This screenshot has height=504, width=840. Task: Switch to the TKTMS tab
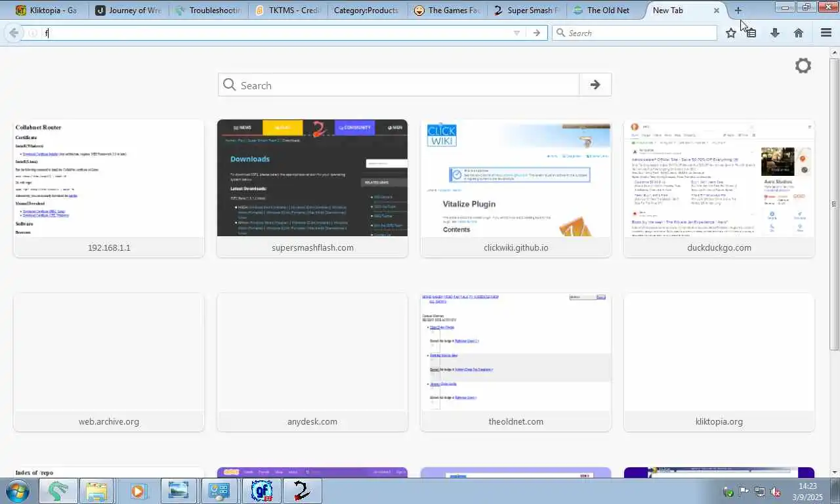point(287,10)
